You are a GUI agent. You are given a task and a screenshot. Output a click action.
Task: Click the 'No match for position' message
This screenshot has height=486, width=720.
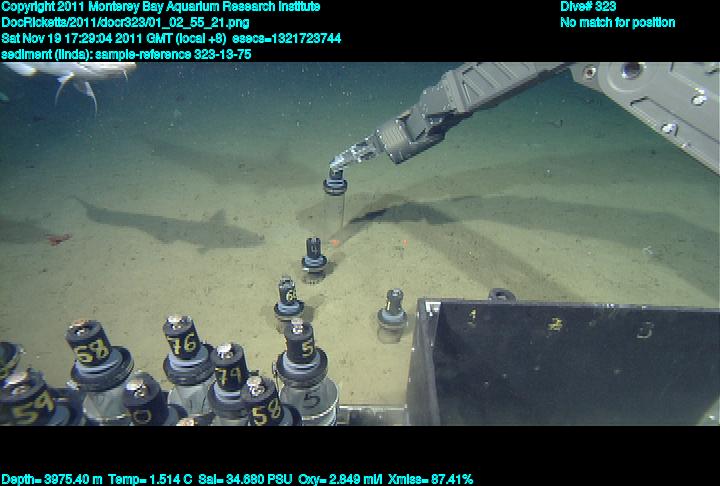coord(618,23)
